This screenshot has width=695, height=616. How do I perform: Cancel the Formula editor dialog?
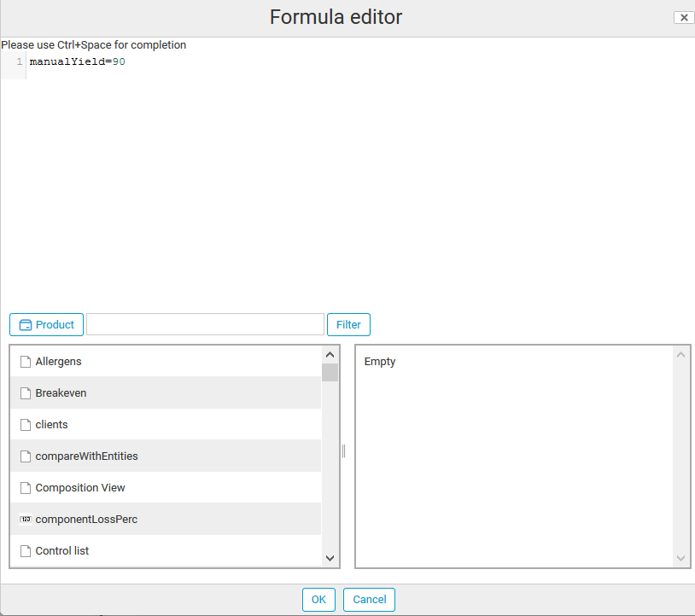tap(369, 600)
